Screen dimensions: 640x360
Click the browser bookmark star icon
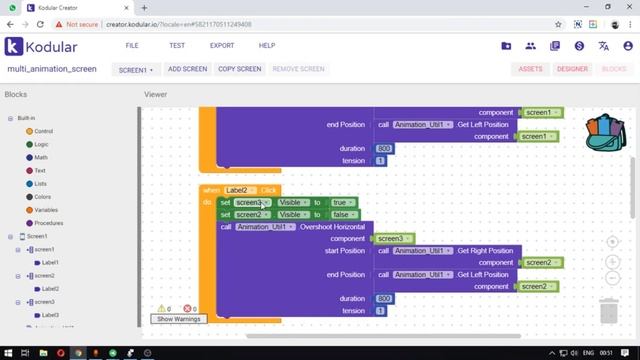point(558,24)
